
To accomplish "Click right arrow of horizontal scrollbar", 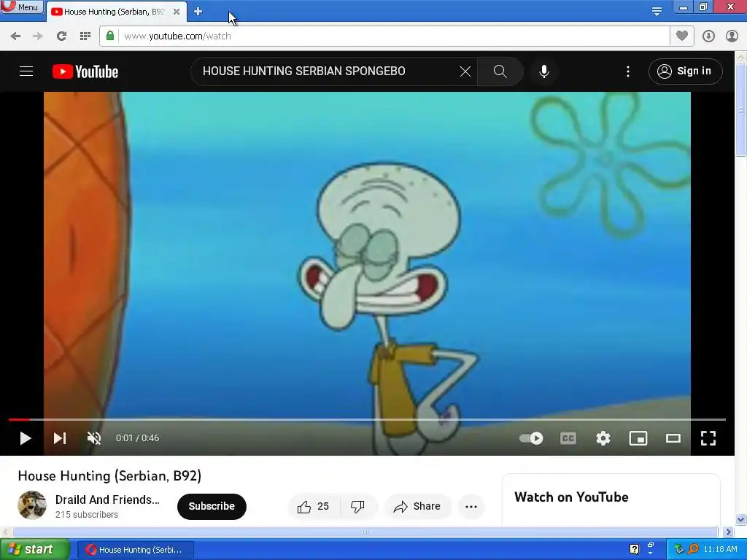I will point(728,532).
